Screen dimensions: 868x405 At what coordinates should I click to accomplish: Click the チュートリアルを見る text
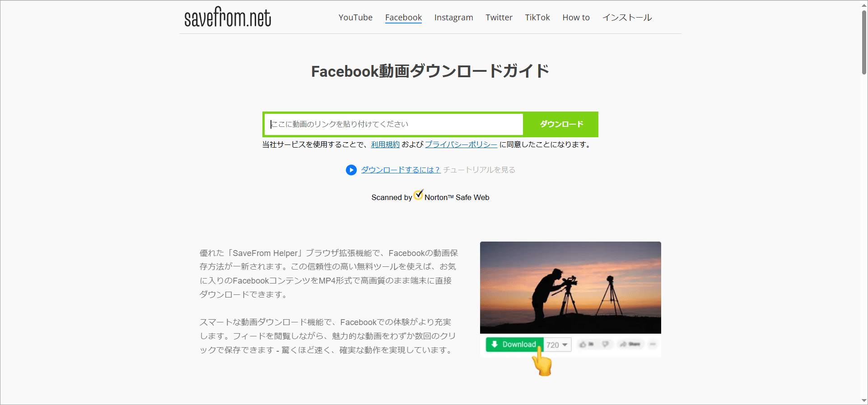[x=479, y=170]
